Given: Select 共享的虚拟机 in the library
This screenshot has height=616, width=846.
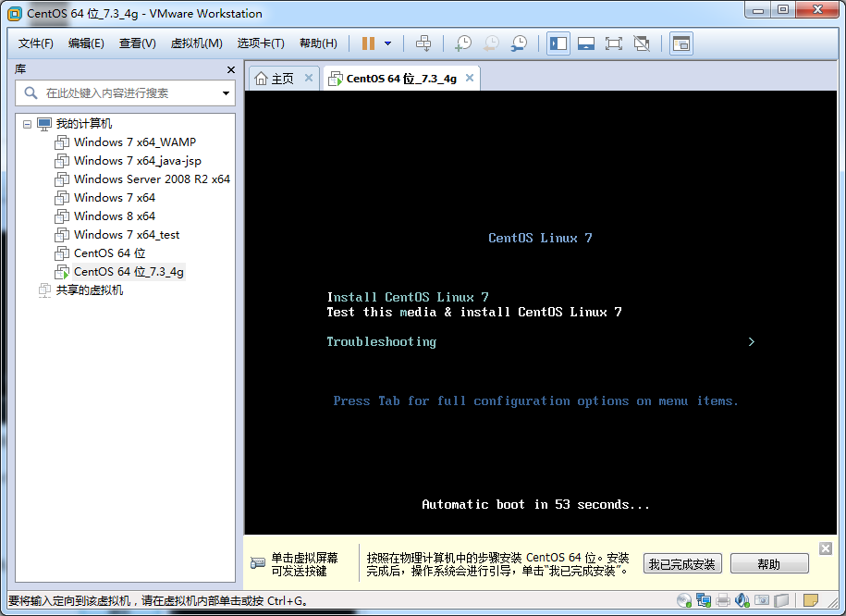Looking at the screenshot, I should click(x=90, y=290).
